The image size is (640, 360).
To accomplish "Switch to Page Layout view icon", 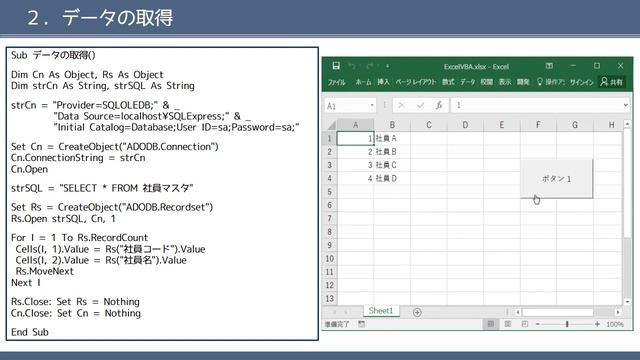I will point(508,324).
